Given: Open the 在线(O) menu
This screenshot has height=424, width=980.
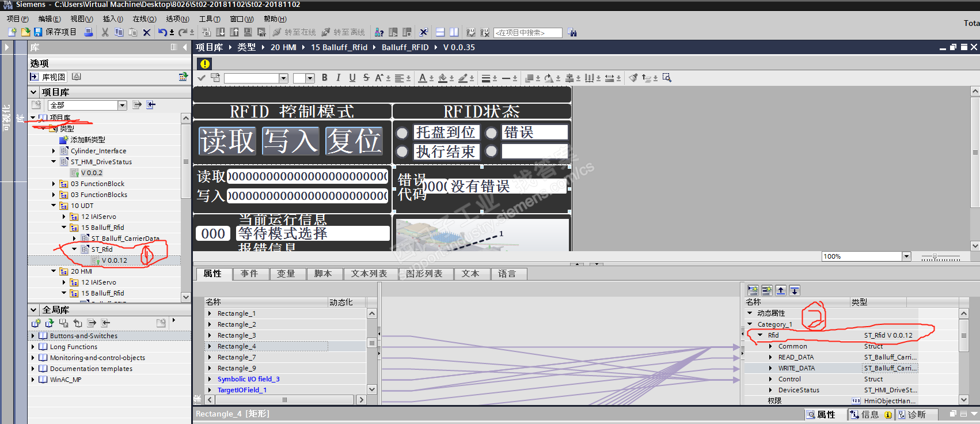Looking at the screenshot, I should [145, 19].
